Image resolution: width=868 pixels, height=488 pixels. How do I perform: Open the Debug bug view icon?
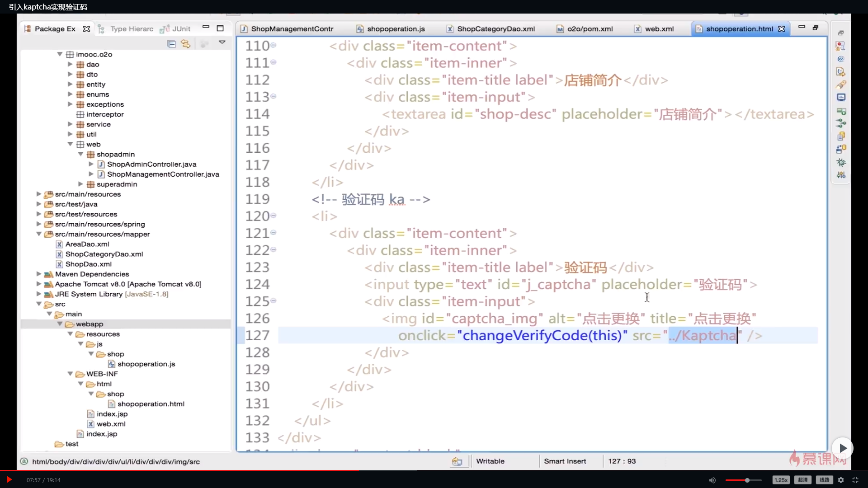coord(841,162)
